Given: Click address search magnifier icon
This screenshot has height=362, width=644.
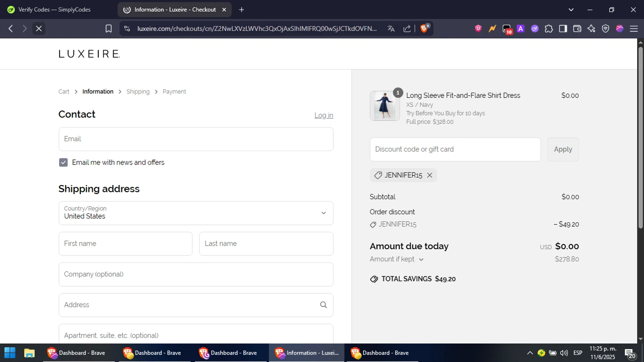Looking at the screenshot, I should pos(323,305).
